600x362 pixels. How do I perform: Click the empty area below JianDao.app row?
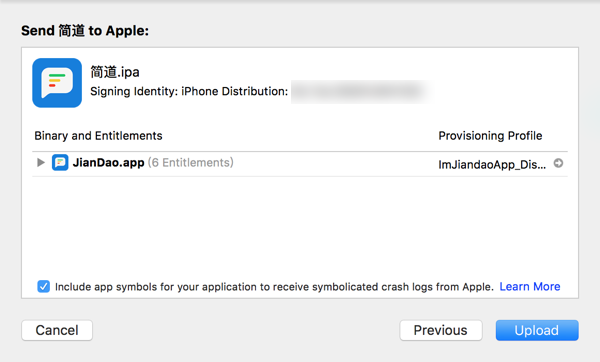(300, 226)
